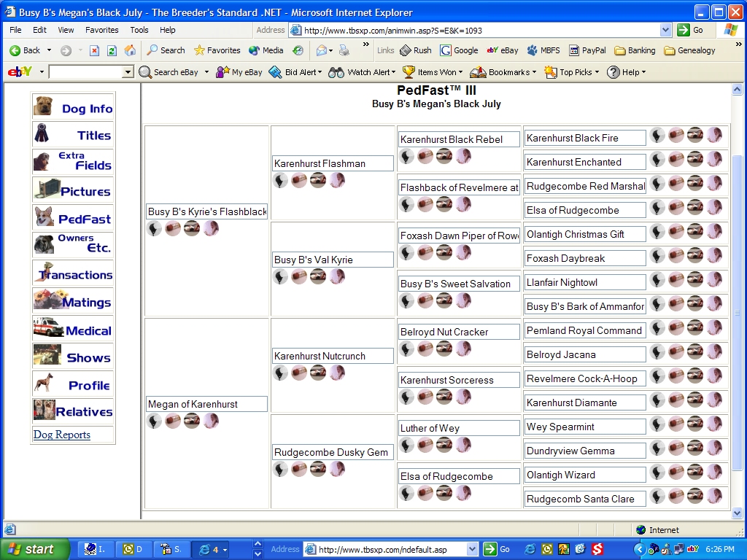Select the Matings sidebar icon
This screenshot has width=747, height=560.
coord(73,302)
